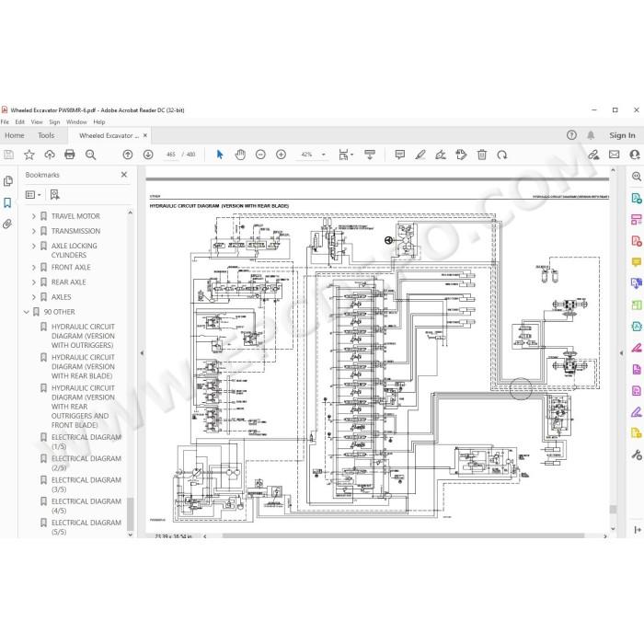
Task: Expand AXLE LOCKING CYLINDERS bookmark
Action: (x=34, y=246)
